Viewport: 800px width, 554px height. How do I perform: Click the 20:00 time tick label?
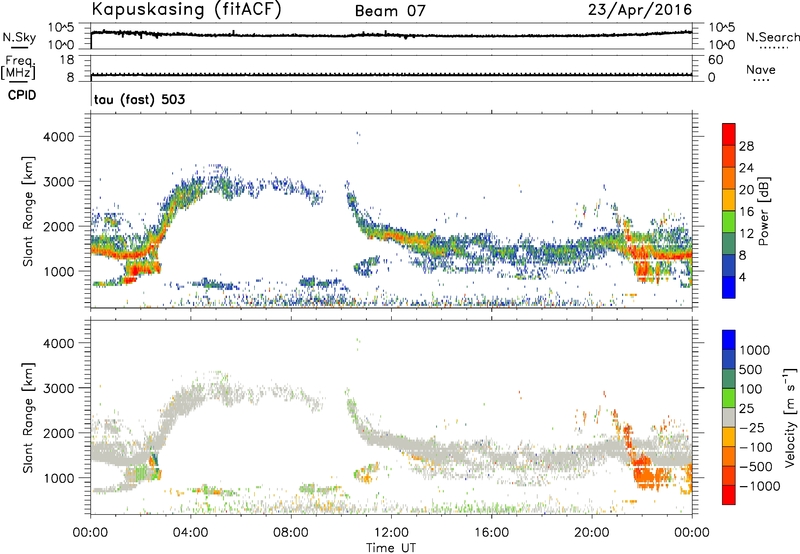click(x=592, y=533)
